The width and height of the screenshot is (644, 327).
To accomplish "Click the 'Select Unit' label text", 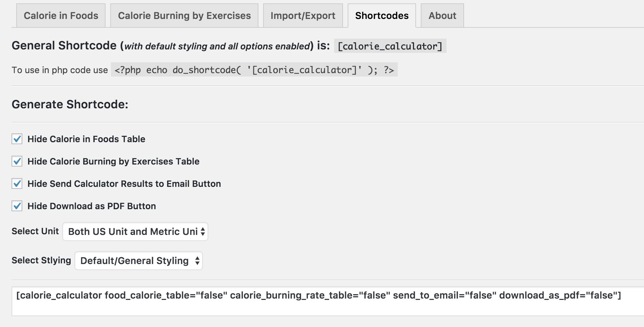I will (x=35, y=231).
